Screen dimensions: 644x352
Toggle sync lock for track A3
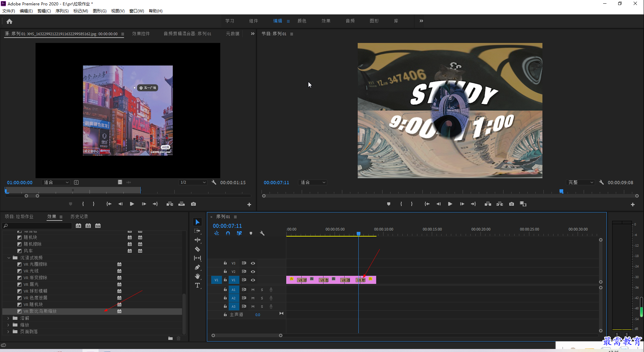pos(244,306)
